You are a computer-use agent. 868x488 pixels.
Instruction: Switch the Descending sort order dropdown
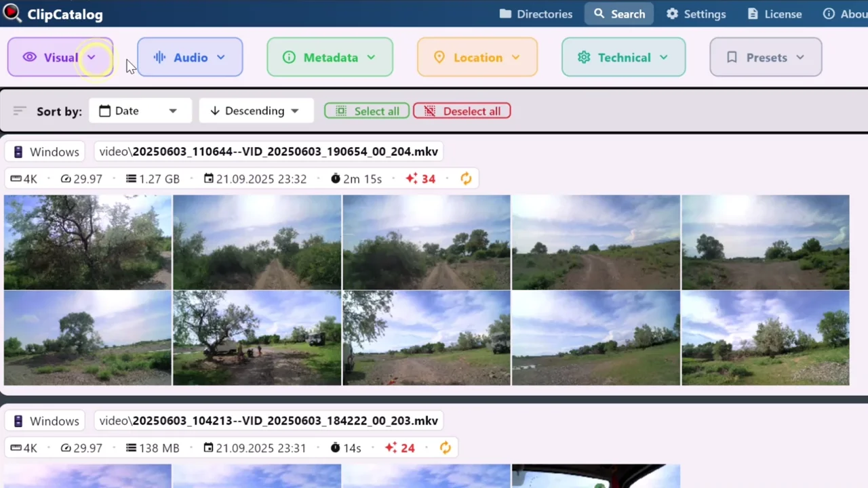coord(256,111)
